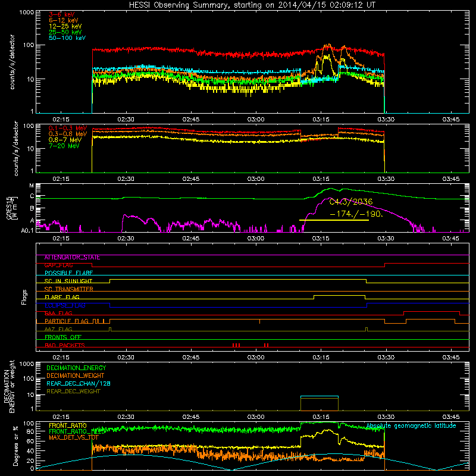This screenshot has width=476, height=476.
Task: Click the DECIMATION_WEIGHT legend label
Action: coord(76,375)
